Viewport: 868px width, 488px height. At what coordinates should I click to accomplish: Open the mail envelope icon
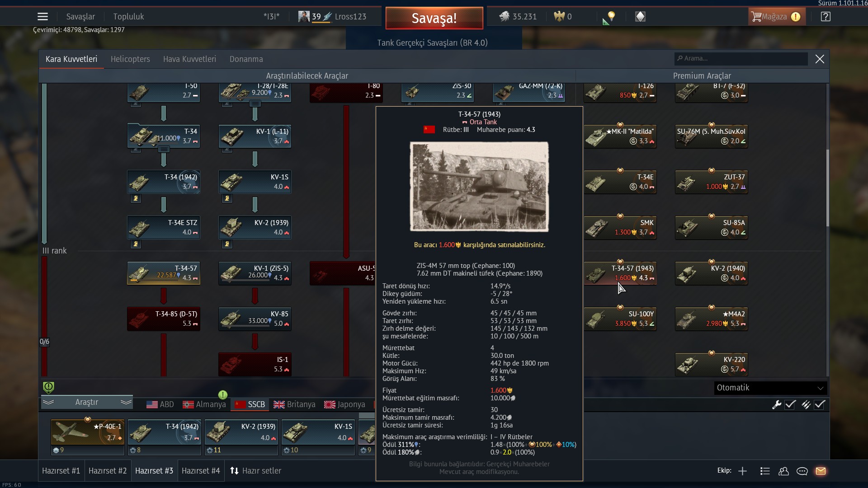[x=821, y=471]
